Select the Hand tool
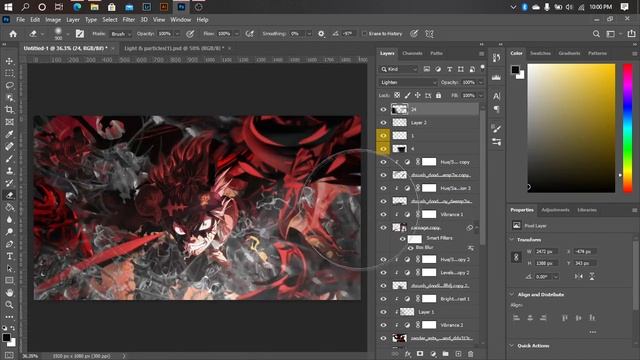The width and height of the screenshot is (640, 360). coord(9,293)
